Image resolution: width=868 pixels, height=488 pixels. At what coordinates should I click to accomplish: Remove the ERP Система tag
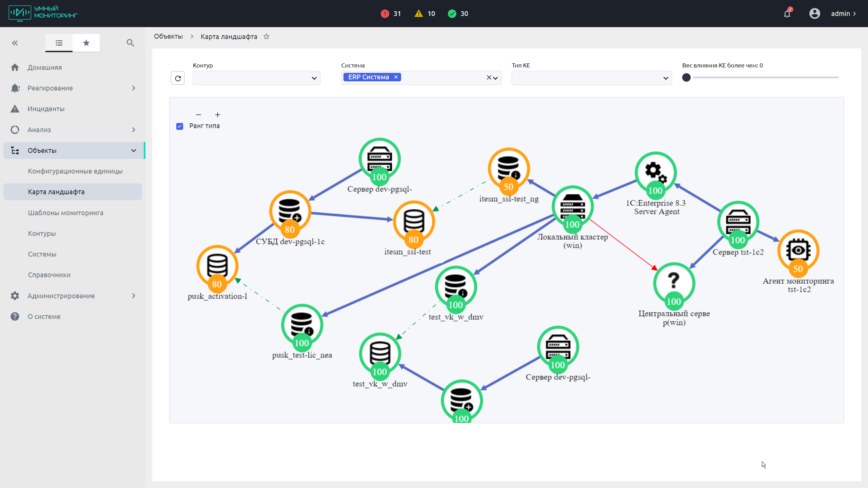point(396,77)
